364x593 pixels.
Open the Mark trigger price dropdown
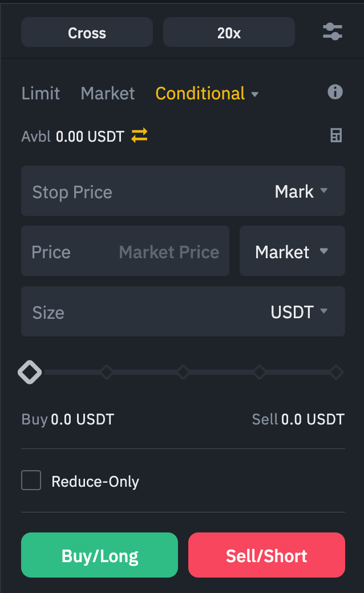point(301,191)
